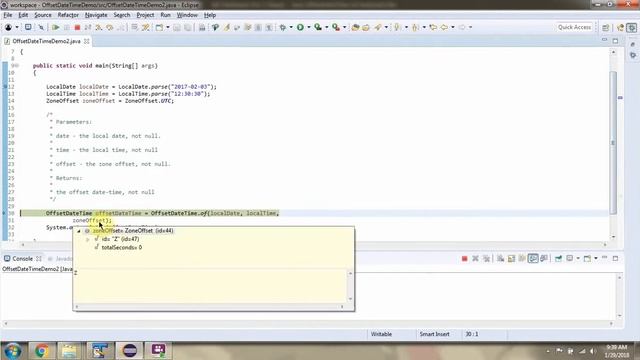Select the Console tab
Screen dimensions: 640x360
coord(22,259)
